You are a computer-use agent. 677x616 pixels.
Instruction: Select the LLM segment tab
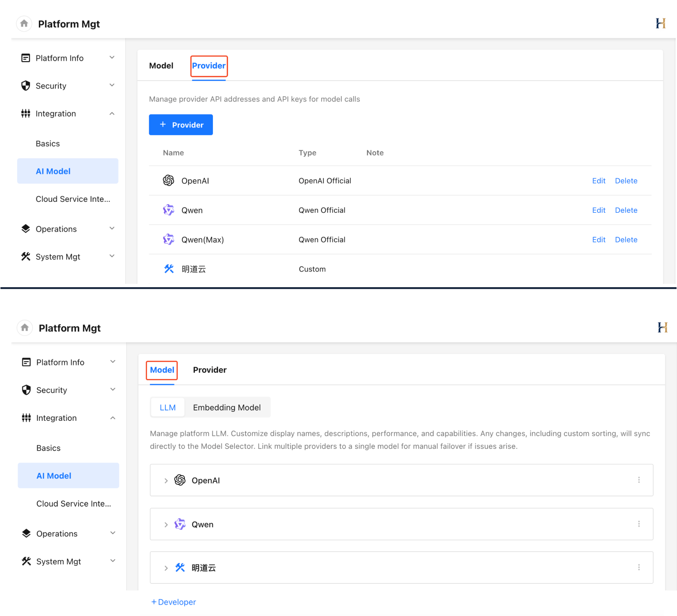point(168,408)
